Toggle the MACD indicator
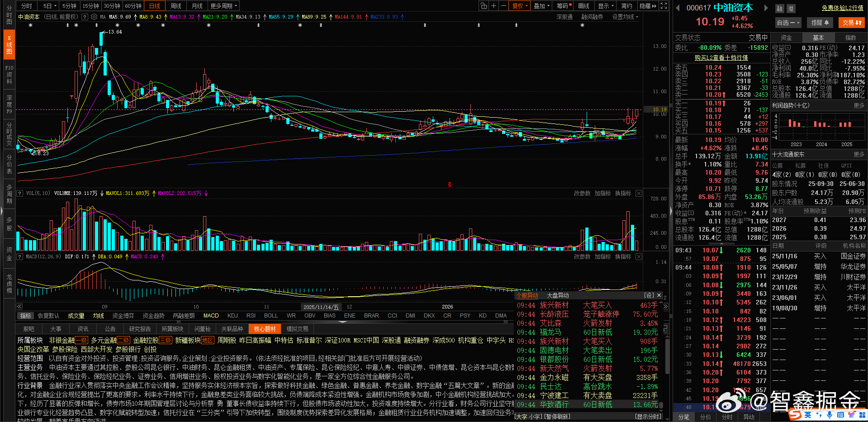The height and width of the screenshot is (422, 868). (211, 316)
